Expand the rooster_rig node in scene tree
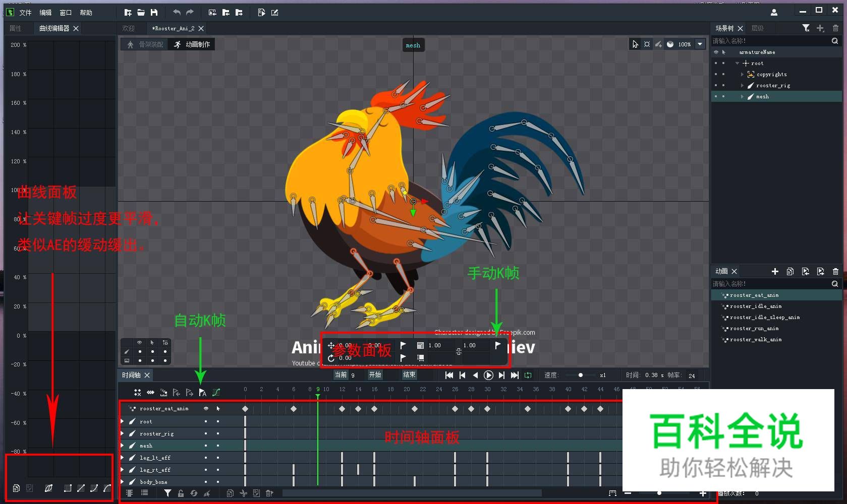 [x=742, y=85]
